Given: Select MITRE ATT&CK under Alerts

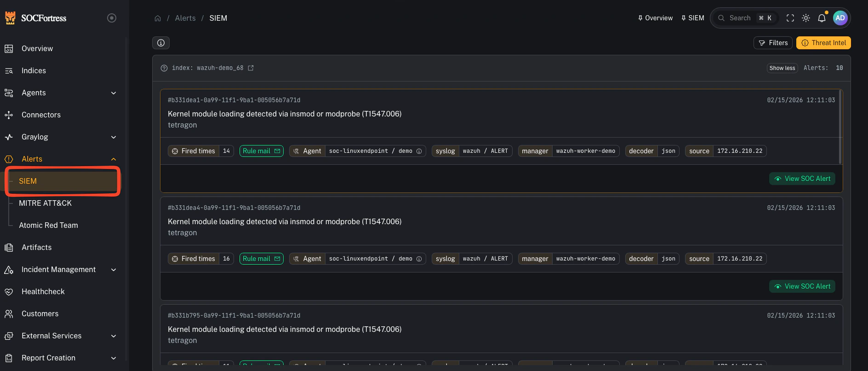Looking at the screenshot, I should 45,203.
